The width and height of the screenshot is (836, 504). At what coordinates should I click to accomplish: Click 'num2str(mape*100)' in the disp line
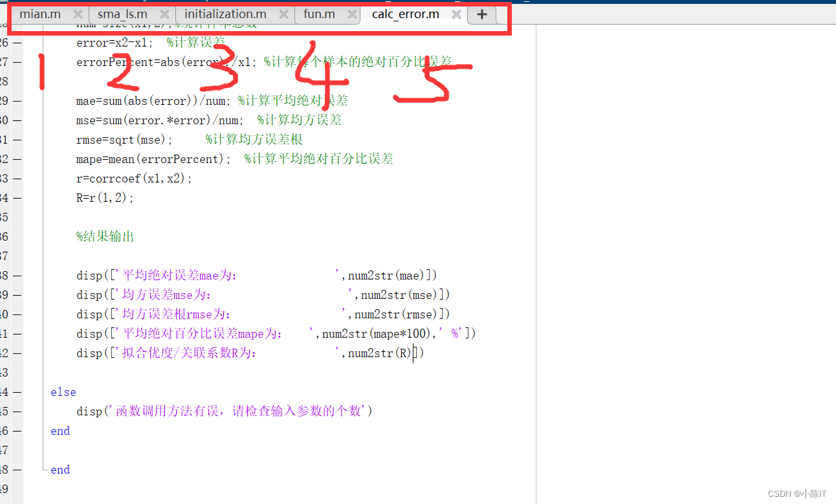377,334
